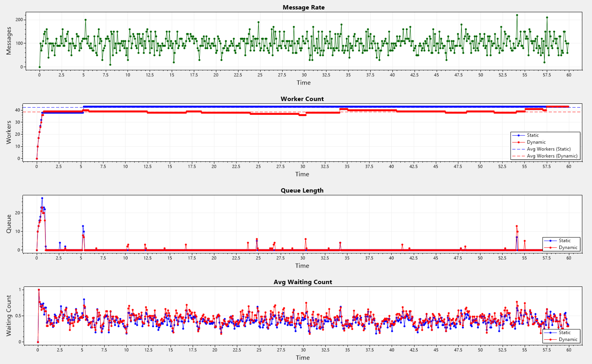Click red queue spike point near time 54
The width and height of the screenshot is (592, 364).
(x=517, y=226)
